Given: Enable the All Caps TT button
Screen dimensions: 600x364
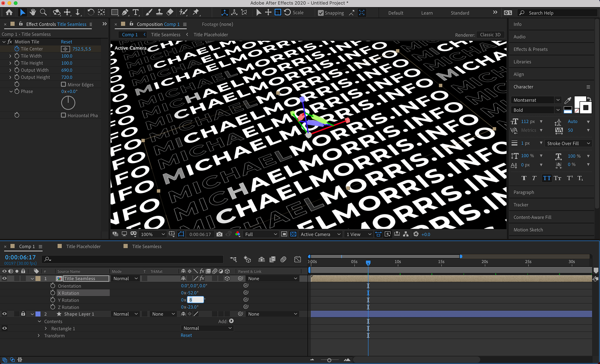Looking at the screenshot, I should 547,178.
